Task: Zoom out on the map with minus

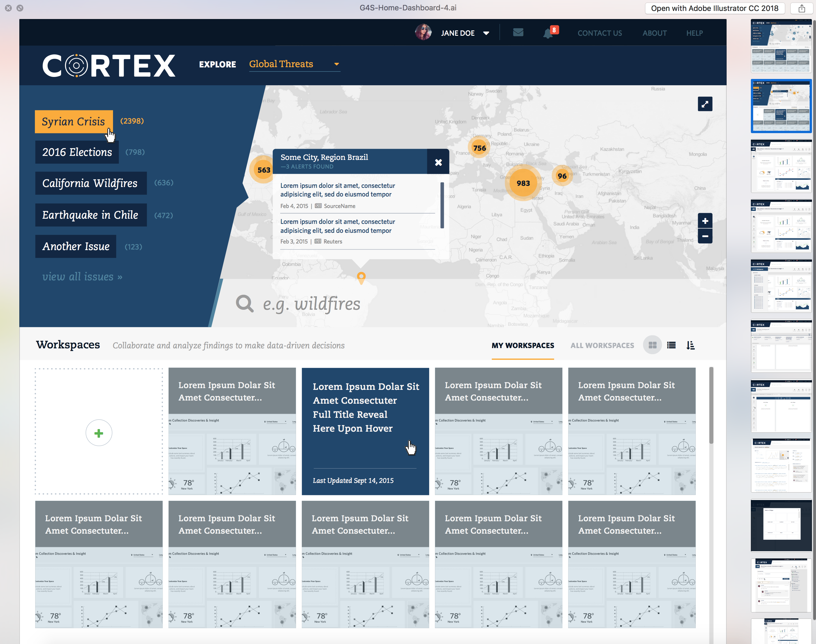Action: point(705,236)
